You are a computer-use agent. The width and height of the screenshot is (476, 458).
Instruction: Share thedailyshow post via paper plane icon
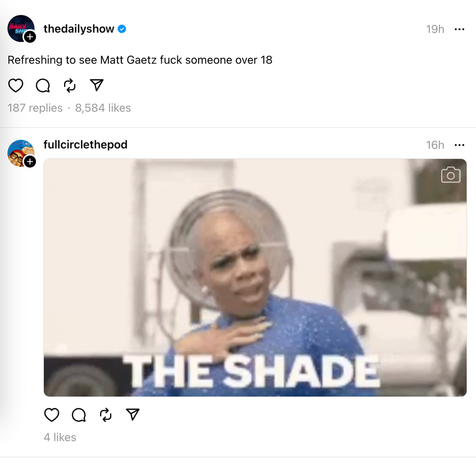pos(97,85)
